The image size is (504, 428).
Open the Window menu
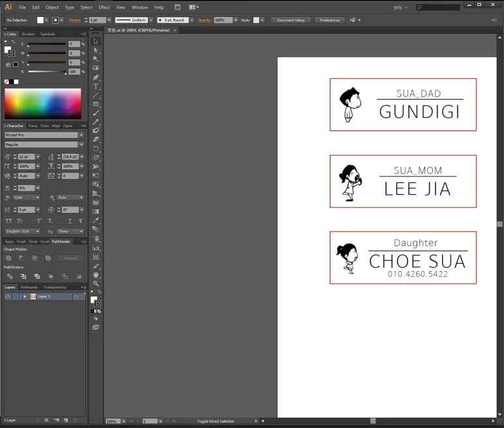point(140,7)
